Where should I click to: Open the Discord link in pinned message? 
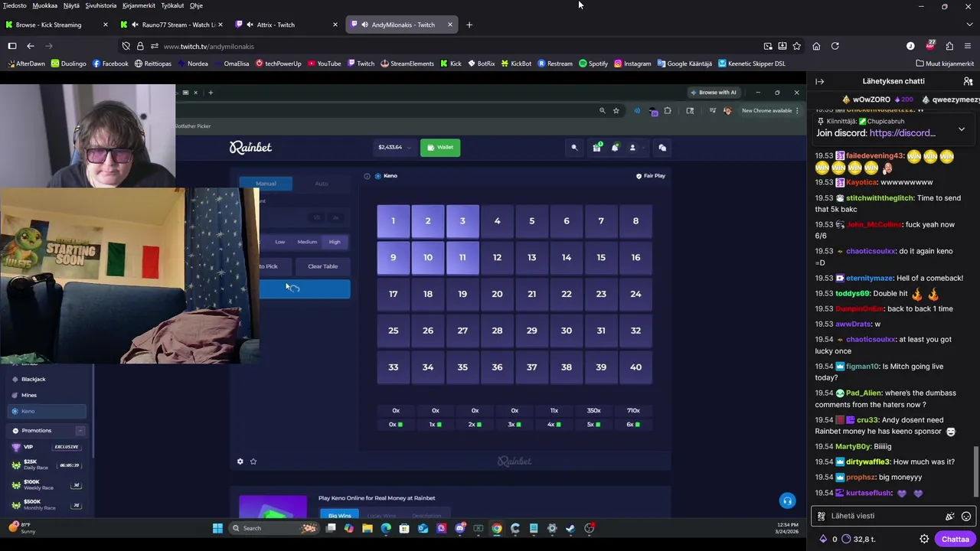click(x=903, y=133)
